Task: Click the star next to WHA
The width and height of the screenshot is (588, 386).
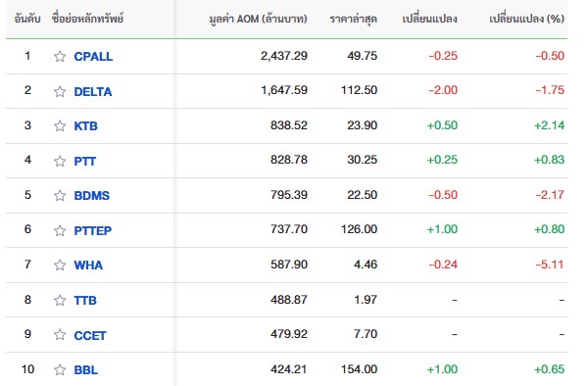Action: click(x=60, y=265)
